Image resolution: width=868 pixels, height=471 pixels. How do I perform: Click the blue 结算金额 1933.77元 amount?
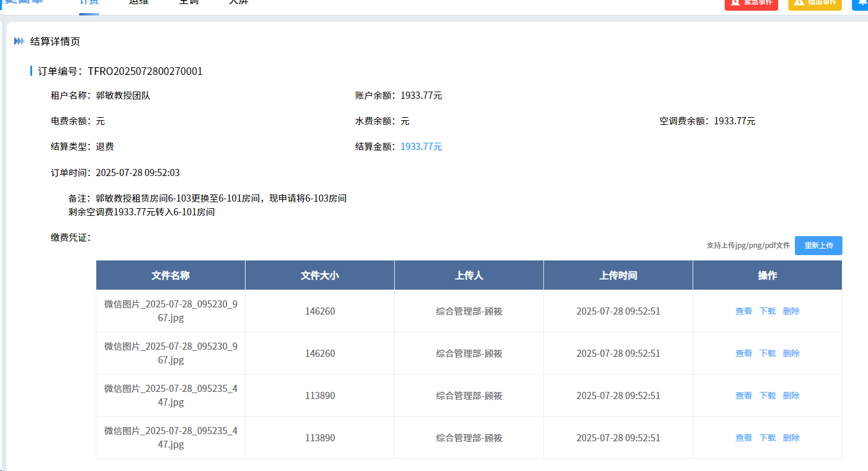(x=421, y=147)
